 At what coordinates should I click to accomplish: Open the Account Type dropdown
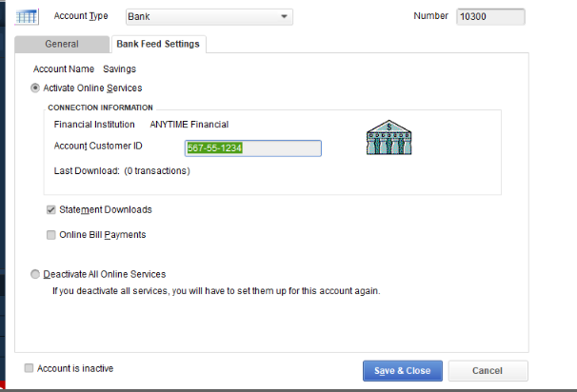click(284, 16)
